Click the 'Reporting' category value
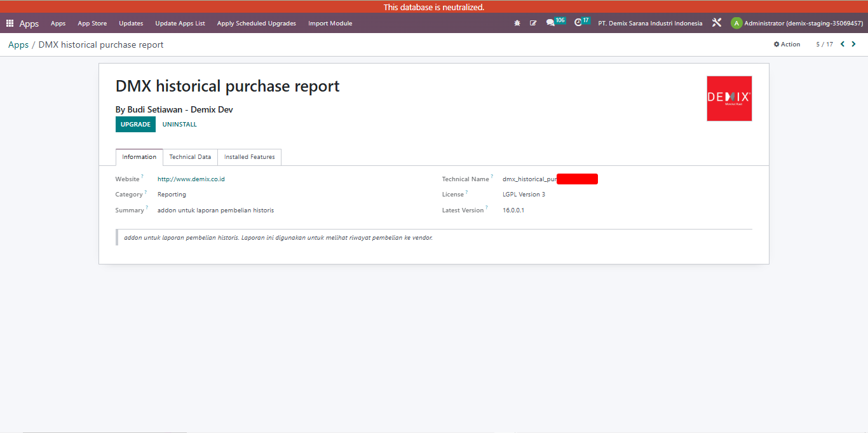 (172, 195)
